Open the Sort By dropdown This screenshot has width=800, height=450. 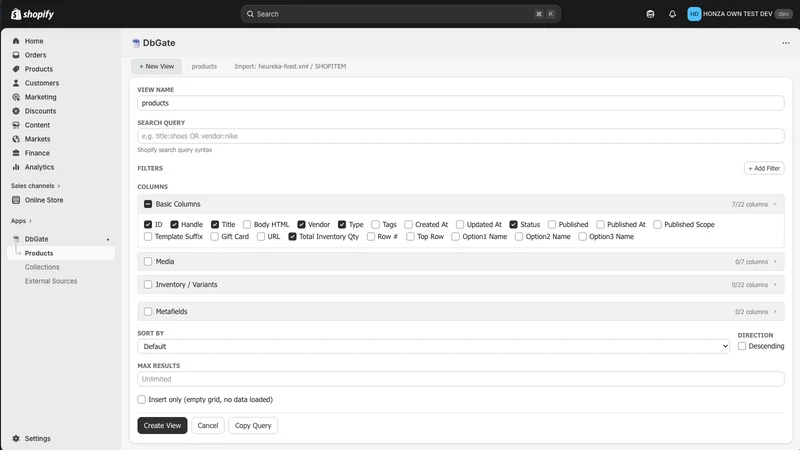(433, 346)
